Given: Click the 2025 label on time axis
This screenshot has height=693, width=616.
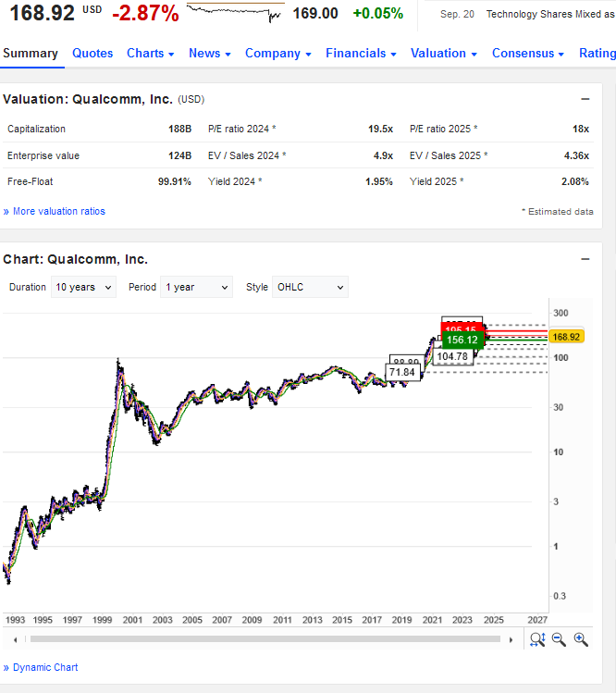Looking at the screenshot, I should 494,620.
